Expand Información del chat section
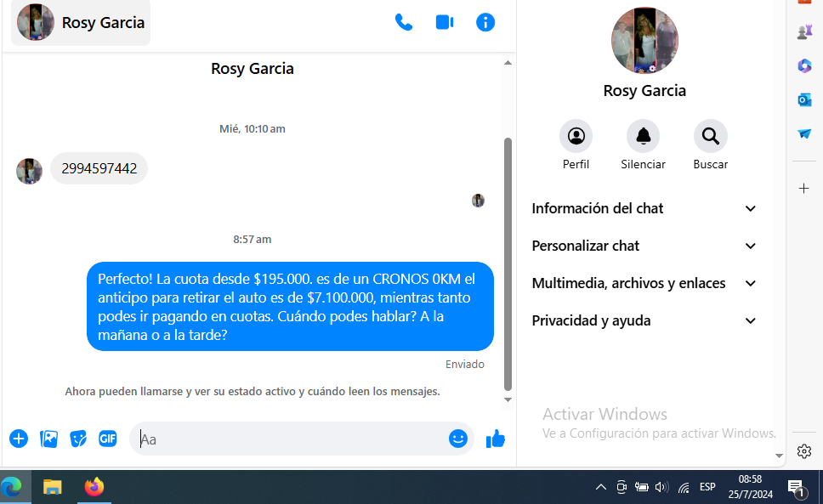The height and width of the screenshot is (504, 823). pyautogui.click(x=644, y=208)
